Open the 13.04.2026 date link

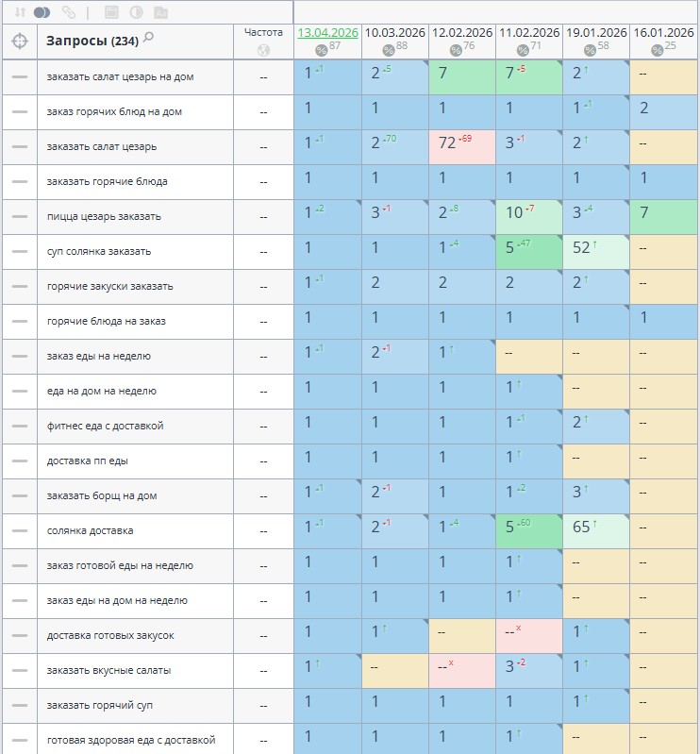[328, 33]
